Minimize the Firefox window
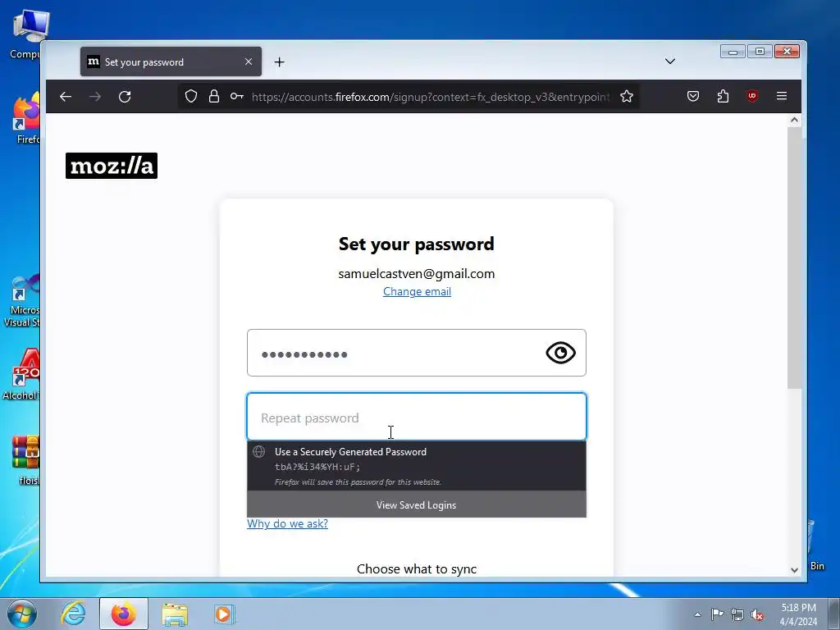Image resolution: width=840 pixels, height=630 pixels. pos(733,52)
